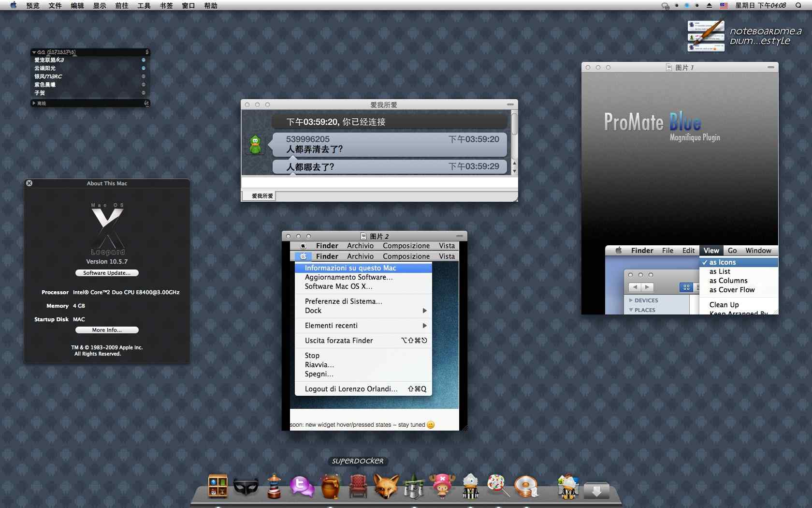Click the eject icon in menu bar
This screenshot has width=812, height=508.
tap(709, 5)
